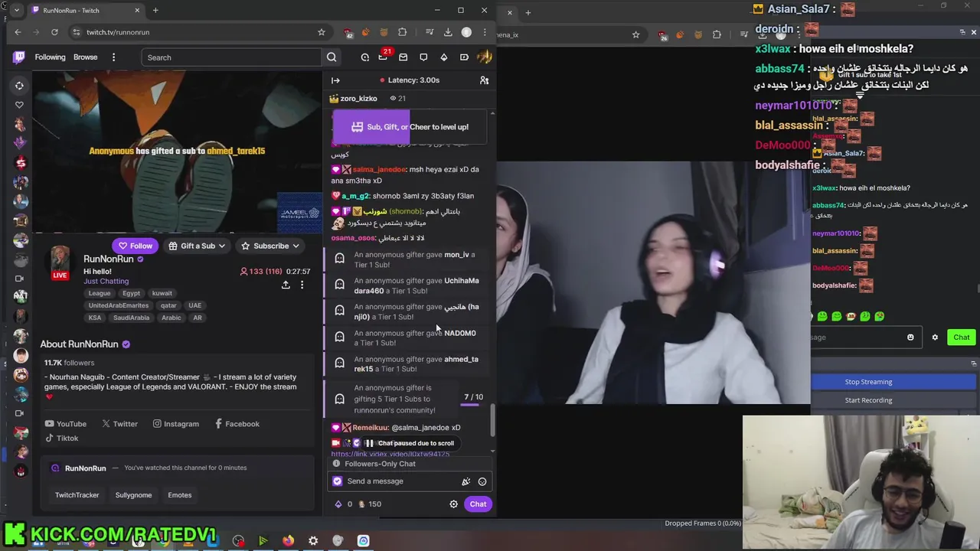Open the Chrome tab search dropdown arrow

(x=16, y=11)
